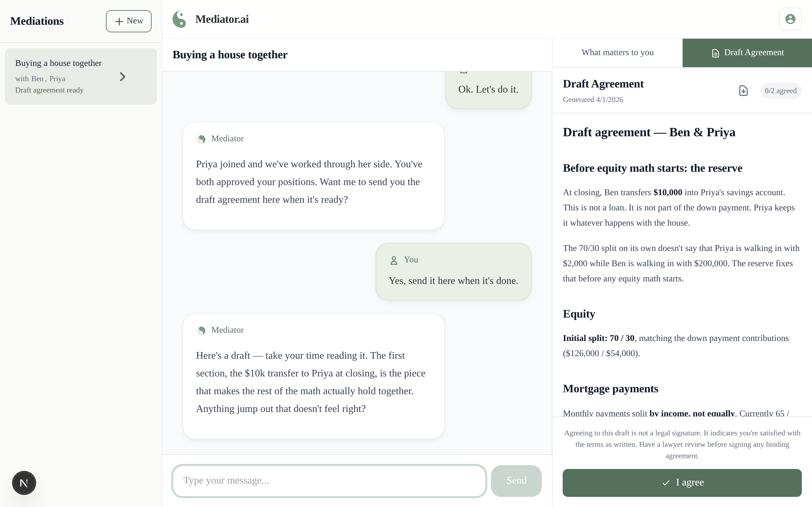Switch to the What matters to you tab
The width and height of the screenshot is (812, 507).
click(617, 52)
